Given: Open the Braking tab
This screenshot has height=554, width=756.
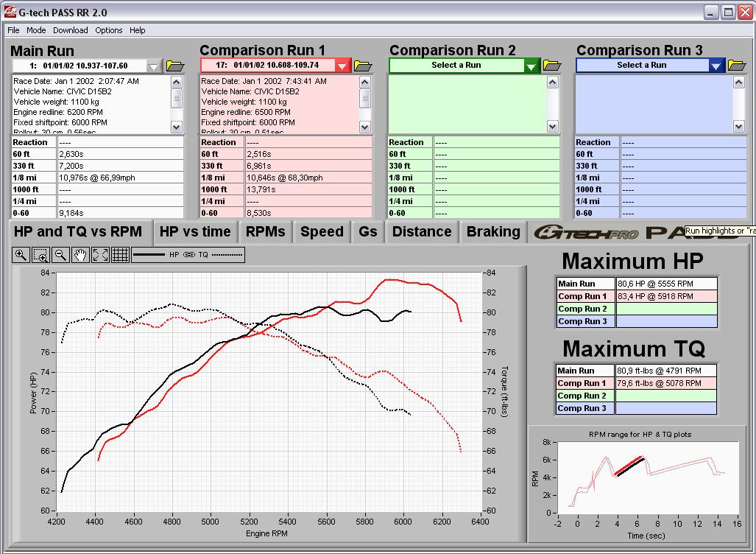Looking at the screenshot, I should point(493,232).
